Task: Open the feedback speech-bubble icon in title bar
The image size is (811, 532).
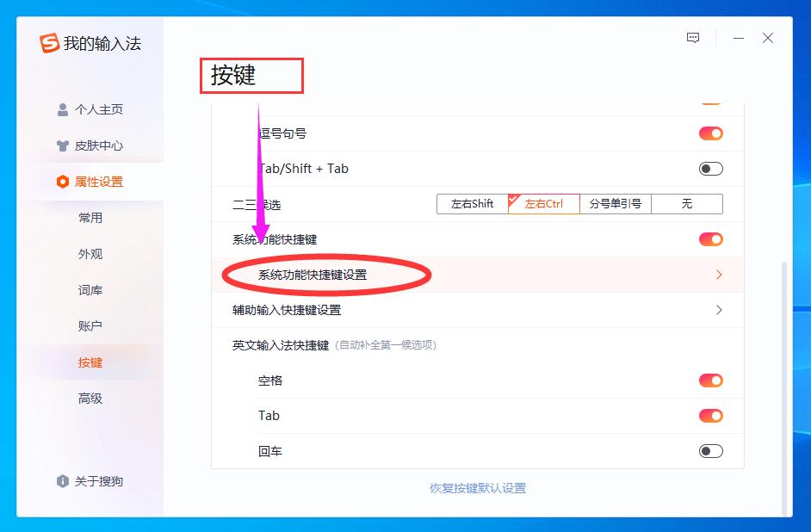Action: tap(693, 38)
